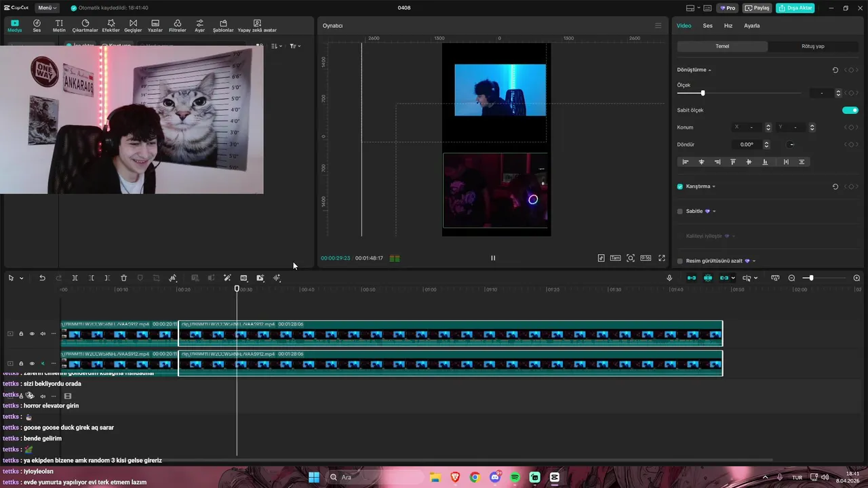The height and width of the screenshot is (488, 868).
Task: Open the selection tool dropdown in timeline
Action: point(21,278)
